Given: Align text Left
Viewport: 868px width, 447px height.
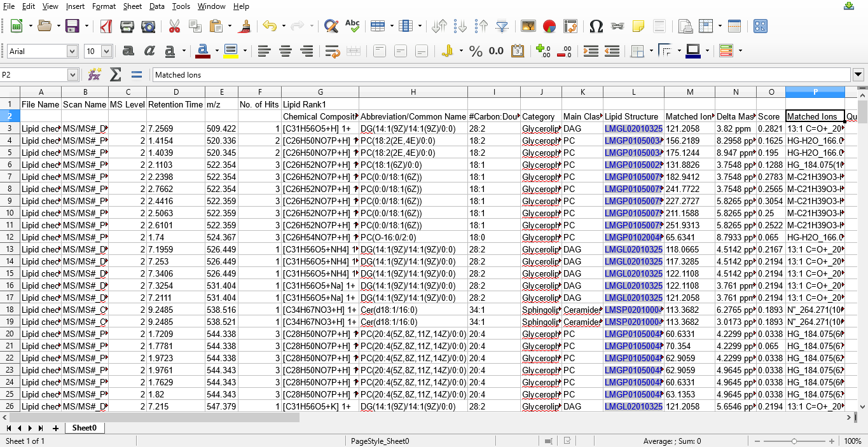Looking at the screenshot, I should point(265,52).
